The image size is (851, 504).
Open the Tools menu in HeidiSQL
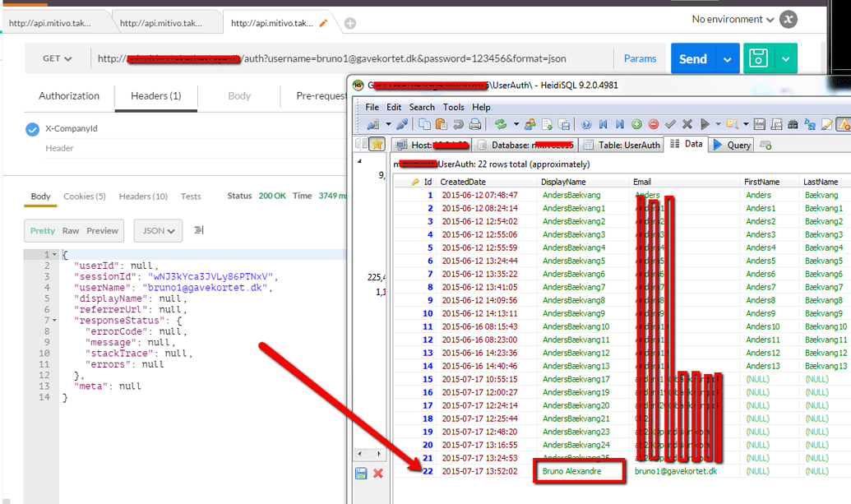[x=454, y=107]
